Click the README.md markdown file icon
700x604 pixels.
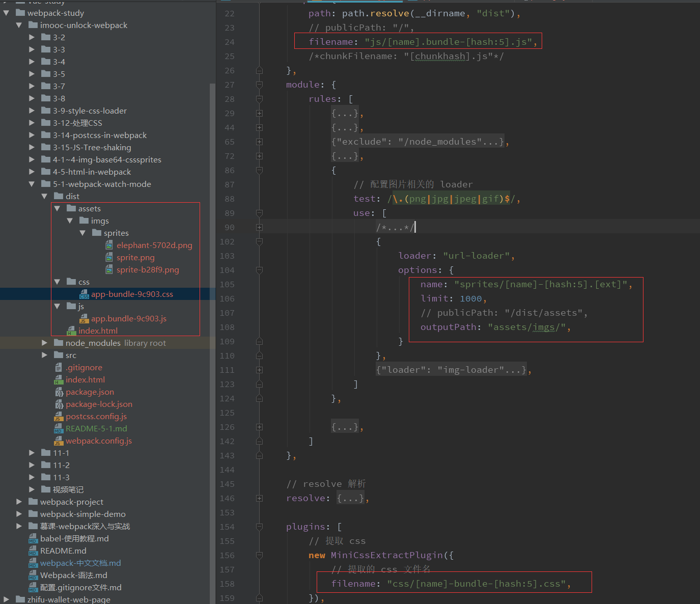[x=33, y=551]
